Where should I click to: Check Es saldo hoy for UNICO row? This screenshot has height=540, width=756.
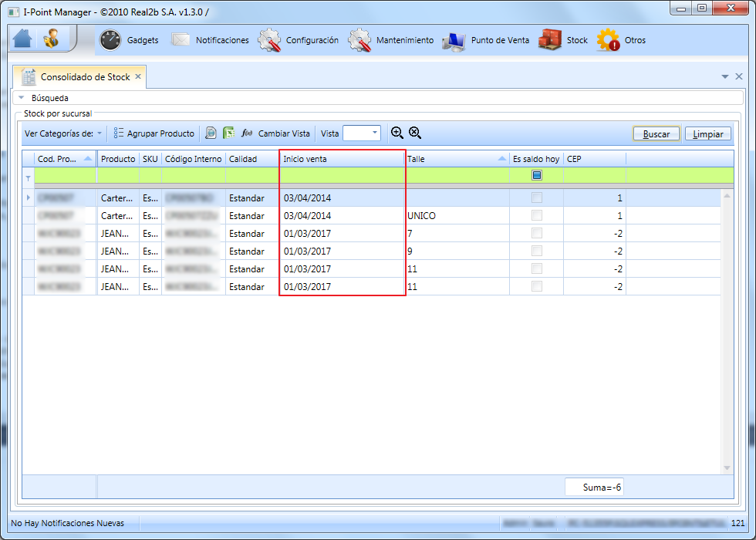click(537, 215)
